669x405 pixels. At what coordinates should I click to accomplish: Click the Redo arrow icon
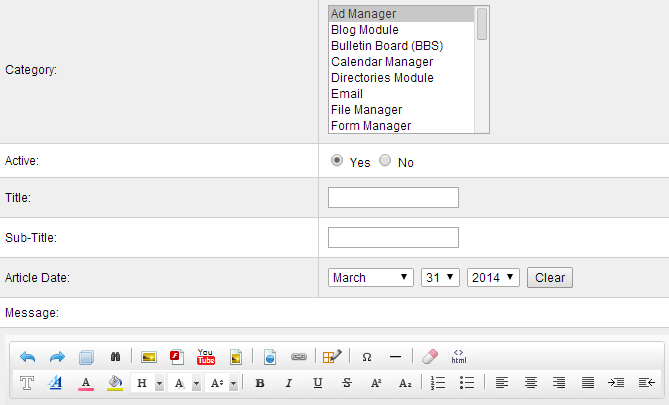pyautogui.click(x=57, y=357)
